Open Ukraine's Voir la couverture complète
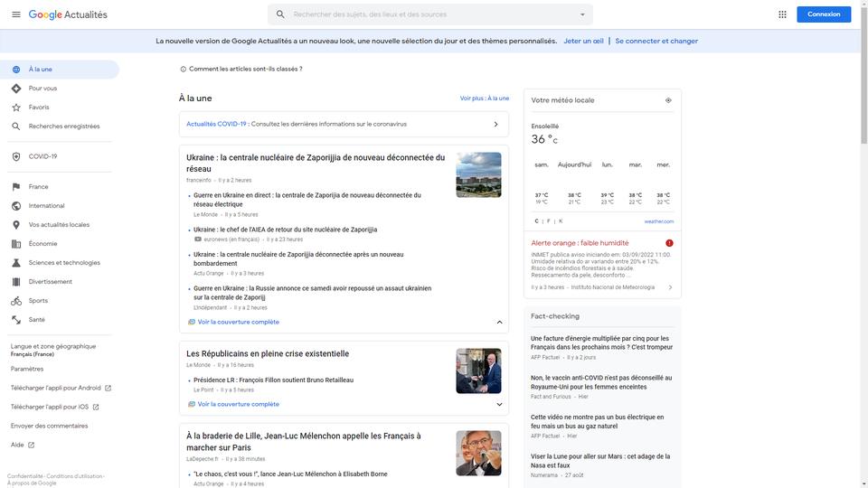Viewport: 868px width, 488px height. 238,322
